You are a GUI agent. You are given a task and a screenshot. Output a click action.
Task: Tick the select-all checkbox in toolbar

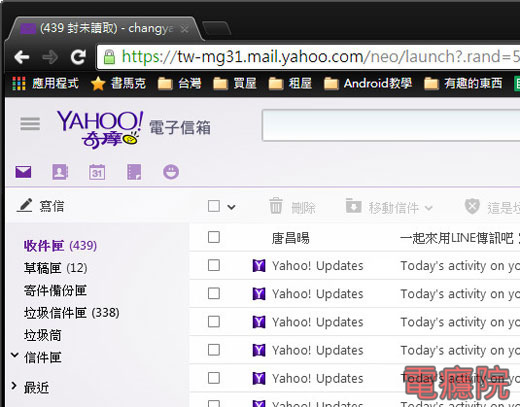coord(214,206)
